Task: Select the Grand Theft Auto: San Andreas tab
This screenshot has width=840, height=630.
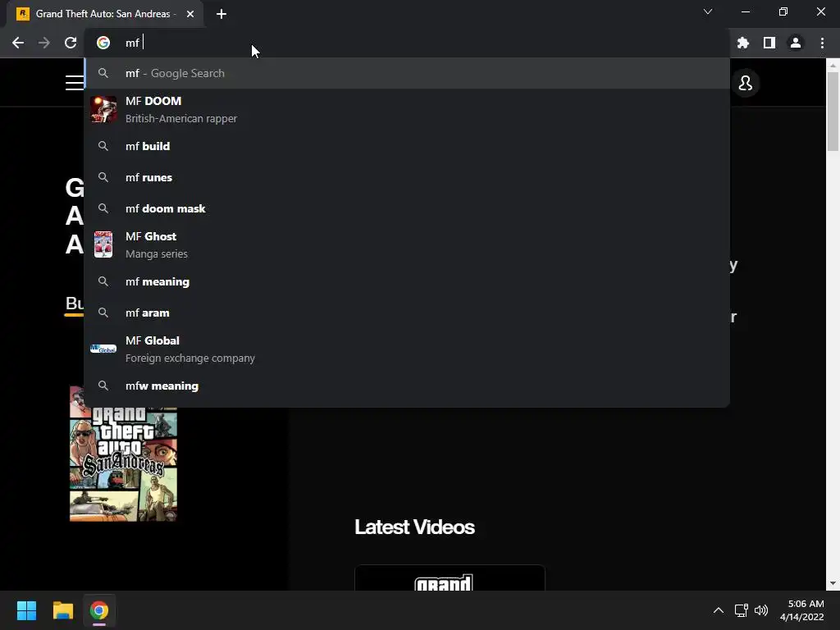Action: coord(105,14)
